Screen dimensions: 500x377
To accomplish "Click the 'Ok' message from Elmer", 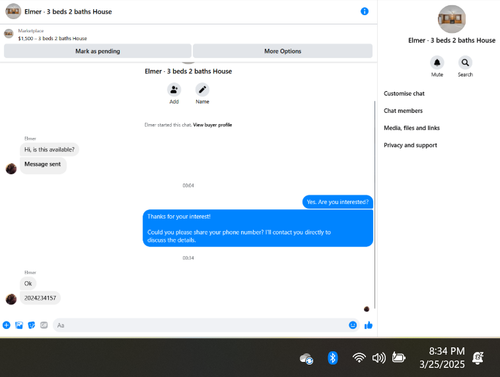I will click(x=28, y=283).
